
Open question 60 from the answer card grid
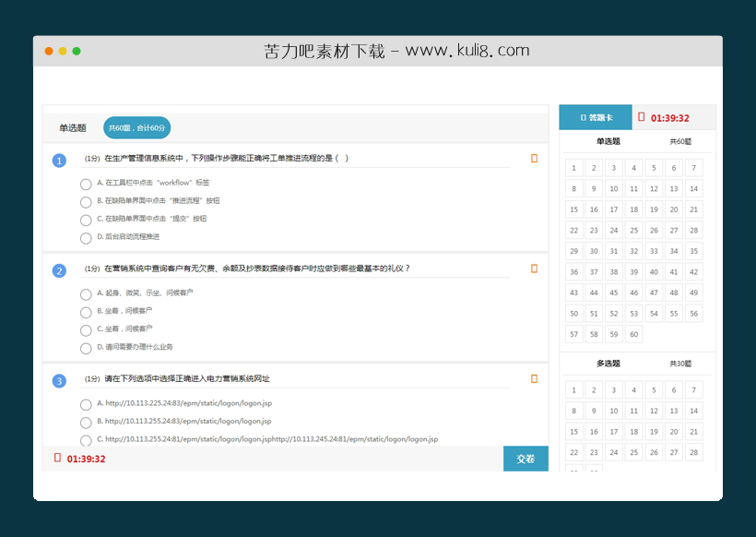point(633,334)
